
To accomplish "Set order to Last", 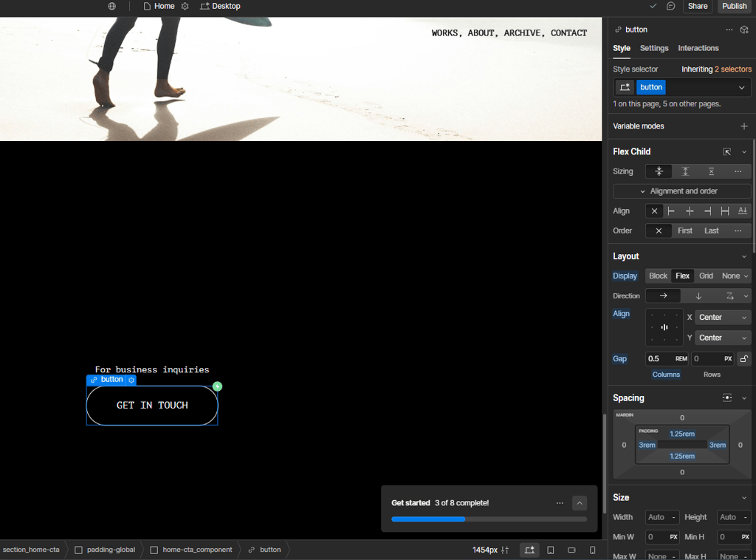I will pyautogui.click(x=711, y=231).
